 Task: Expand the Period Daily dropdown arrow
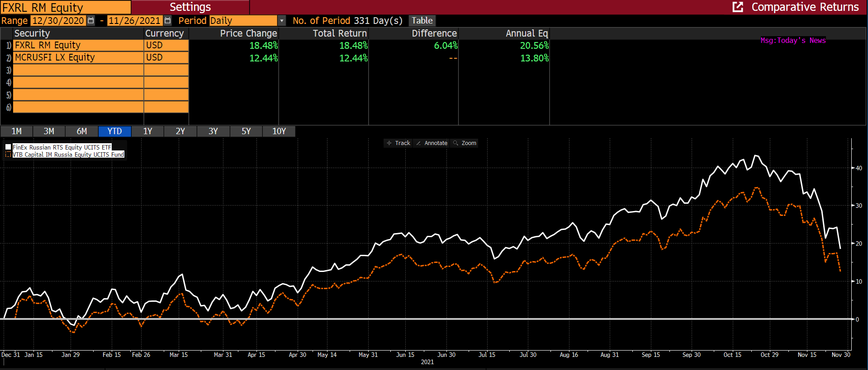coord(282,21)
